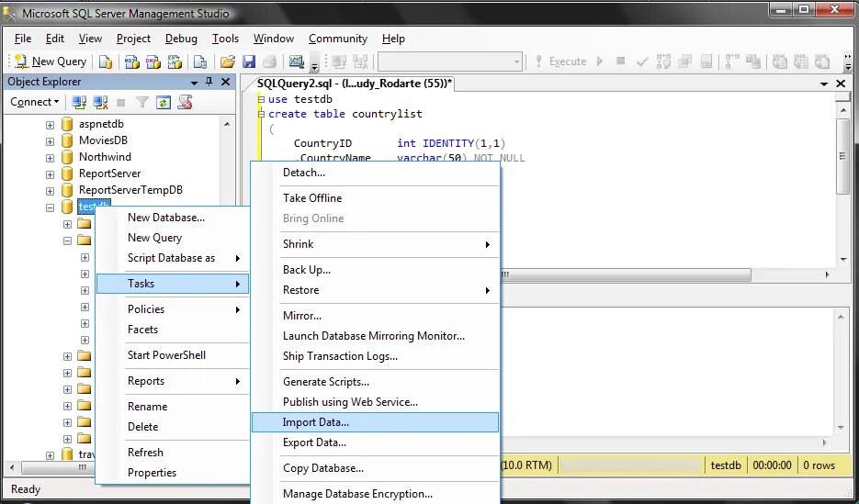Screen dimensions: 859x504
Task: Open the Debug menu
Action: 181,39
